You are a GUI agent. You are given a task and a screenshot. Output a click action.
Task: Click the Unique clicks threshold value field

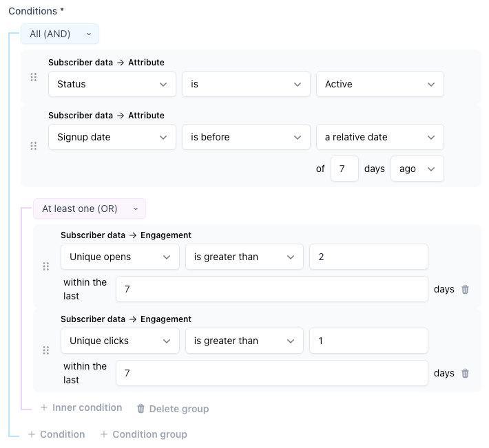pyautogui.click(x=368, y=341)
